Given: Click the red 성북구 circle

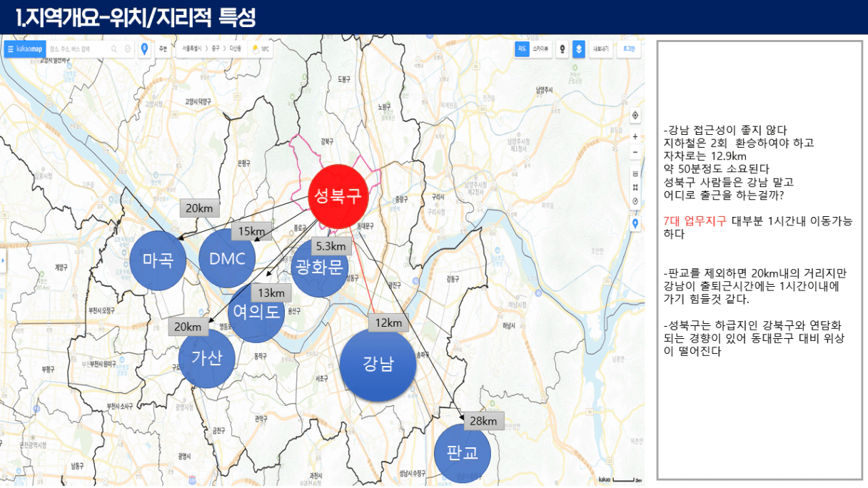Looking at the screenshot, I should point(338,196).
